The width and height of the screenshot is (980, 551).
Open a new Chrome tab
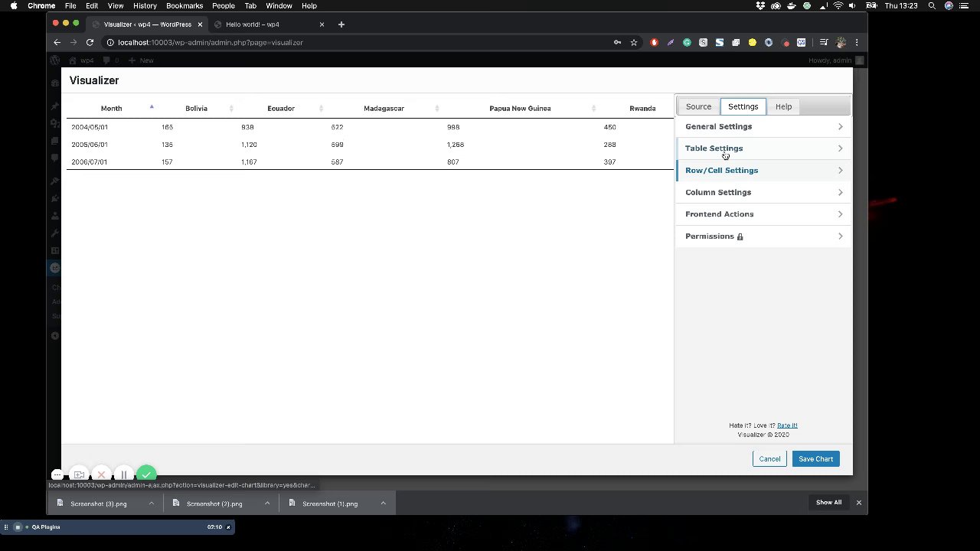[341, 24]
